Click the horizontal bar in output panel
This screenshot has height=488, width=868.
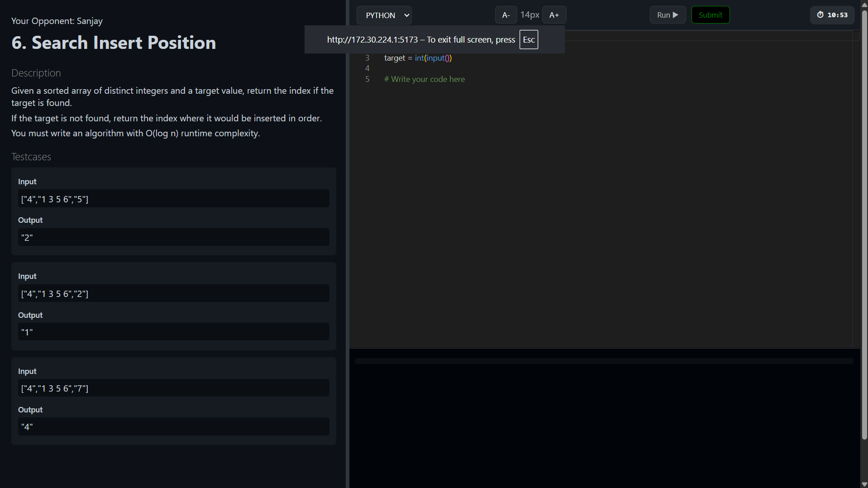coord(604,361)
